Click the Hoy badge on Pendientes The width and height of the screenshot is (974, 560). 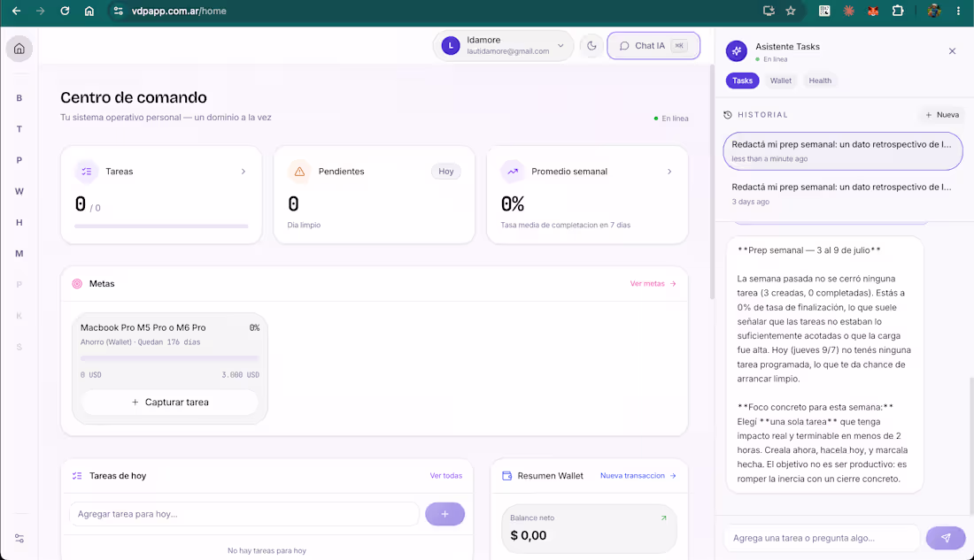(446, 172)
